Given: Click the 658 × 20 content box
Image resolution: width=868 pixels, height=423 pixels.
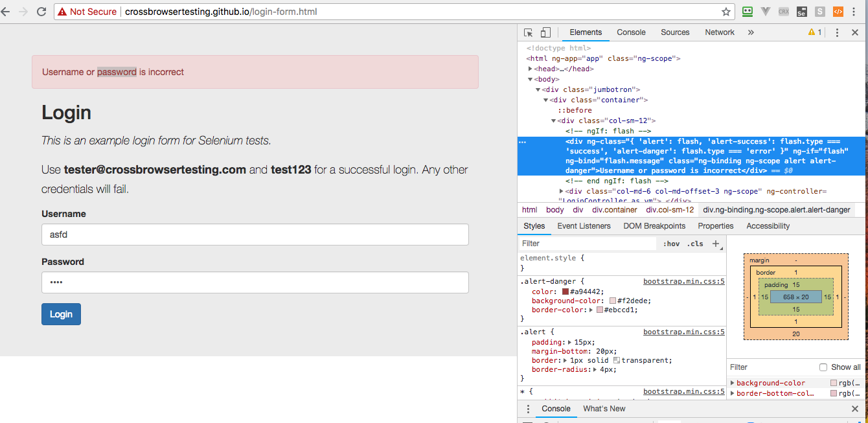Looking at the screenshot, I should pyautogui.click(x=796, y=297).
